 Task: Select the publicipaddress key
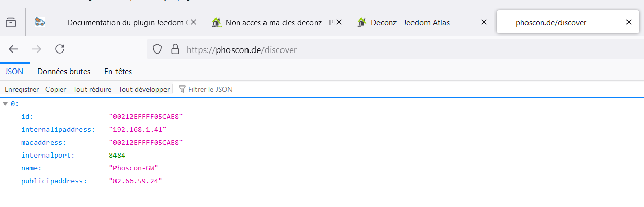54,181
